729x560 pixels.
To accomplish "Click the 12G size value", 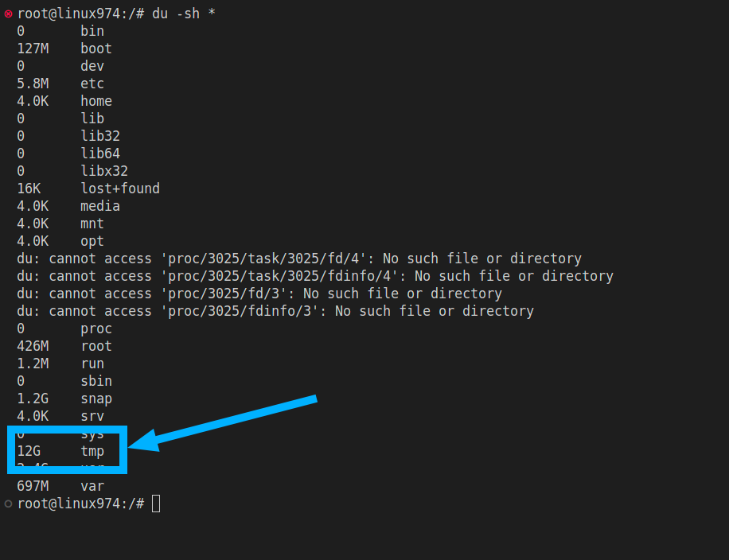I will [29, 451].
